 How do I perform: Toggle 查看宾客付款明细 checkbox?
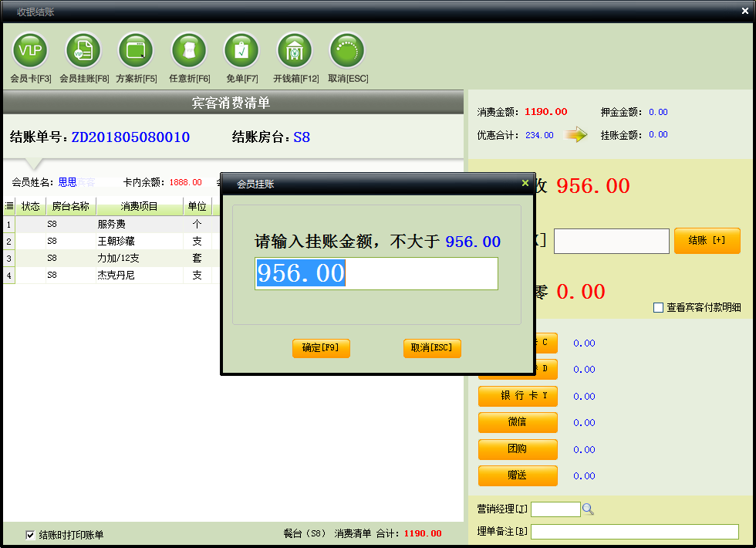click(x=659, y=307)
